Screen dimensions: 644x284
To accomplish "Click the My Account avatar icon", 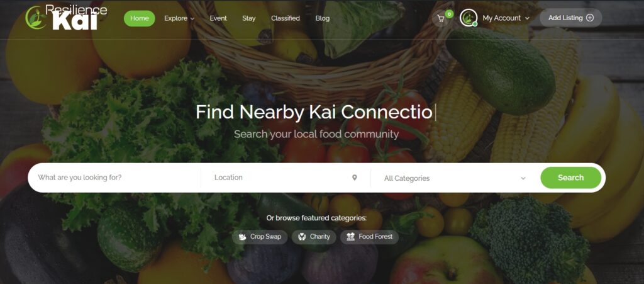I will 468,18.
